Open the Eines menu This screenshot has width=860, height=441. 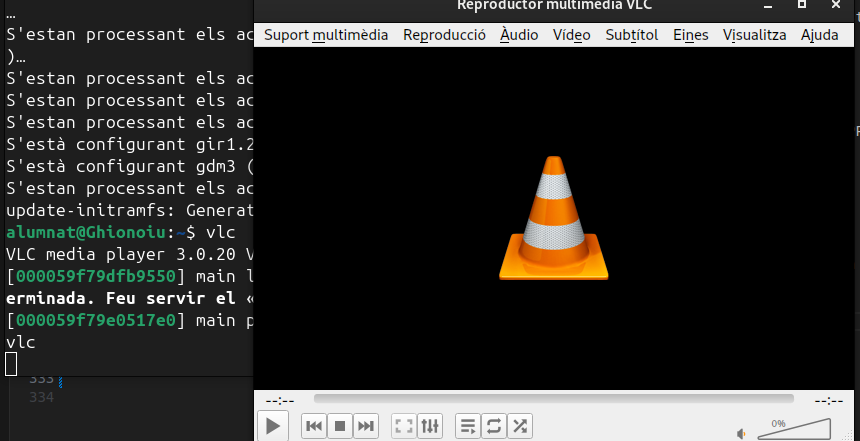point(690,35)
